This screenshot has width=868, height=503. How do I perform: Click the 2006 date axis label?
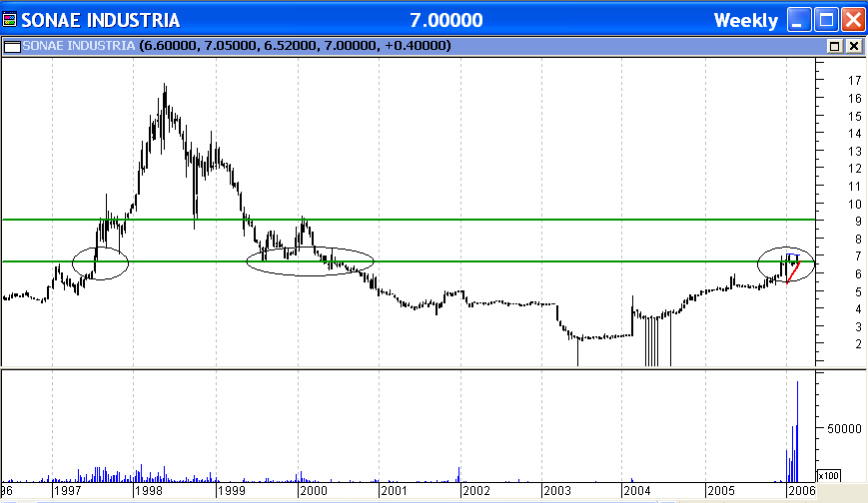pyautogui.click(x=801, y=491)
